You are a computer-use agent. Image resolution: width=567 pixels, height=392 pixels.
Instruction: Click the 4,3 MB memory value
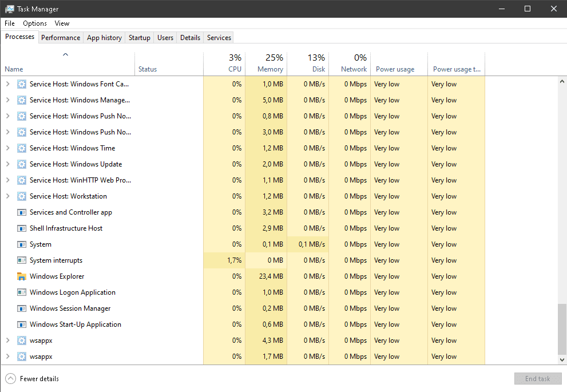(273, 340)
